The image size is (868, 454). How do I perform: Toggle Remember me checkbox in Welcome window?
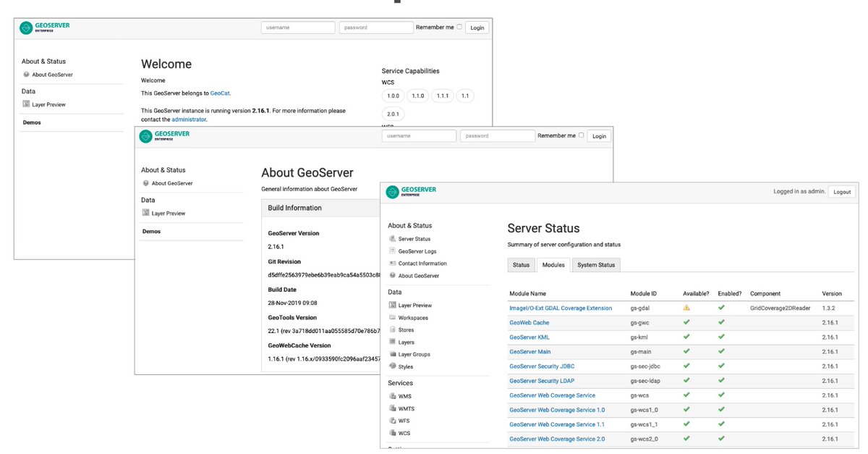(459, 27)
